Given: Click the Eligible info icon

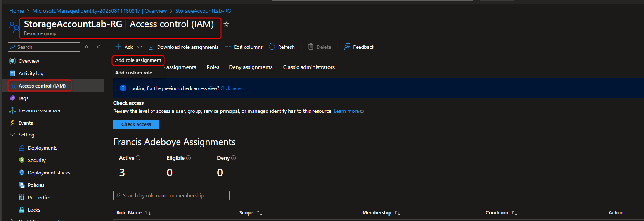Looking at the screenshot, I should click(189, 158).
